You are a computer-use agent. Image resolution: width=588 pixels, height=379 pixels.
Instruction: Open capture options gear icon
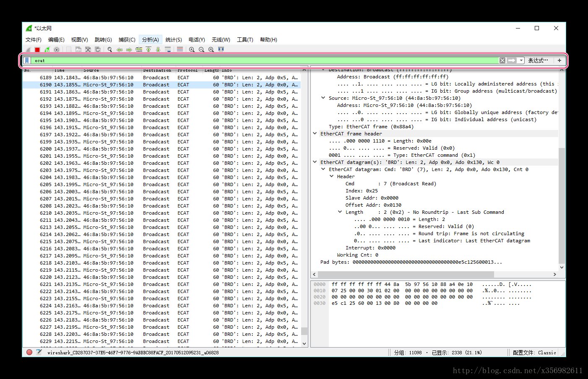(57, 49)
